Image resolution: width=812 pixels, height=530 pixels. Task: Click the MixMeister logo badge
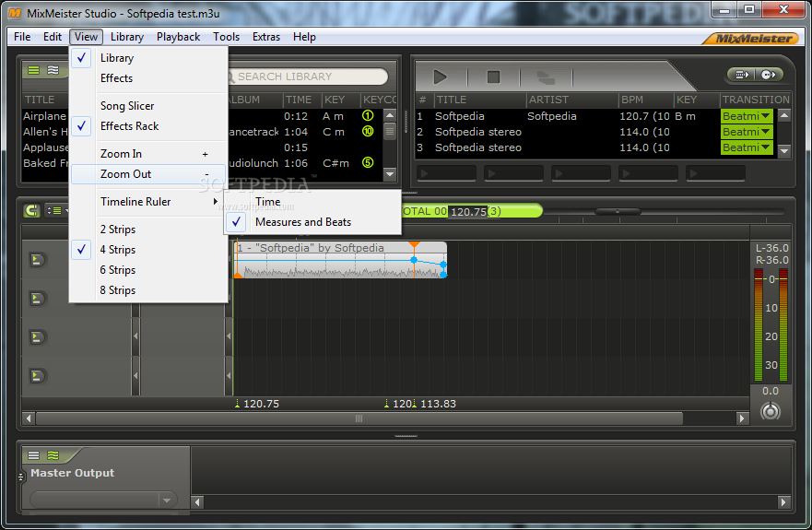750,39
